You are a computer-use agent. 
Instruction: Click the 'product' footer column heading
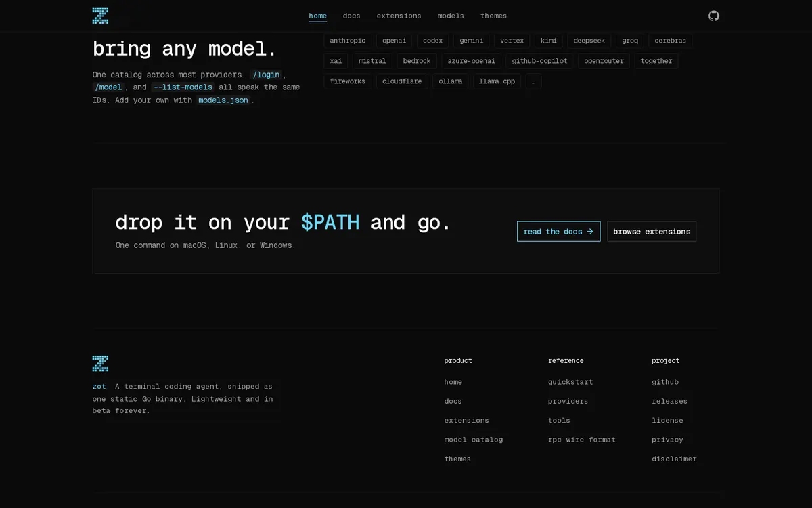click(x=458, y=361)
